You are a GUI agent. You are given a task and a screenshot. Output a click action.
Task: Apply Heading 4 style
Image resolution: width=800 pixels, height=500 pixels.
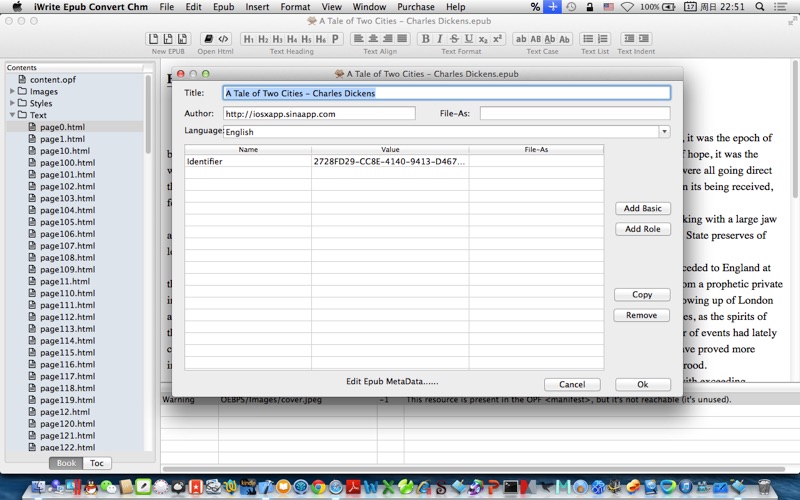click(292, 39)
